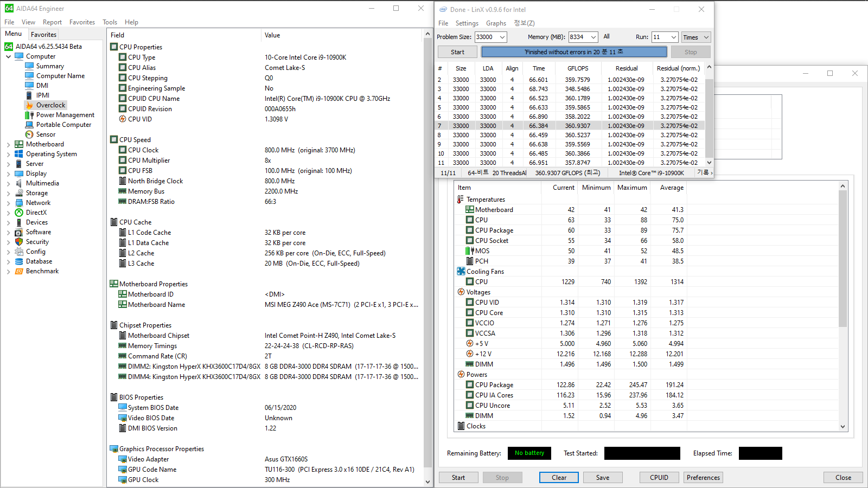Click the Powers icon in sensor list
The height and width of the screenshot is (488, 868).
pos(461,375)
